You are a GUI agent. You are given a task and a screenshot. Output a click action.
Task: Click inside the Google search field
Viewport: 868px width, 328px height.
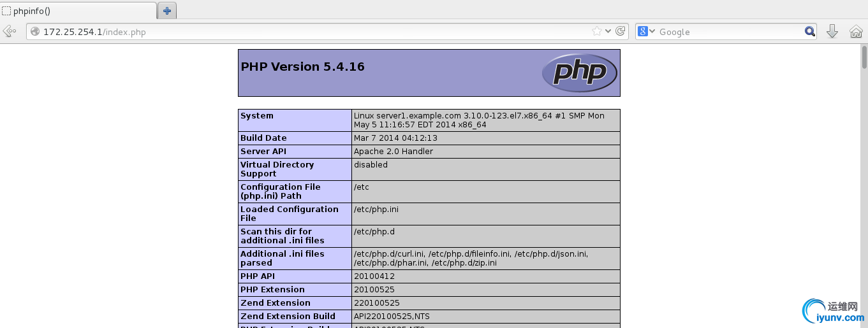tap(730, 31)
